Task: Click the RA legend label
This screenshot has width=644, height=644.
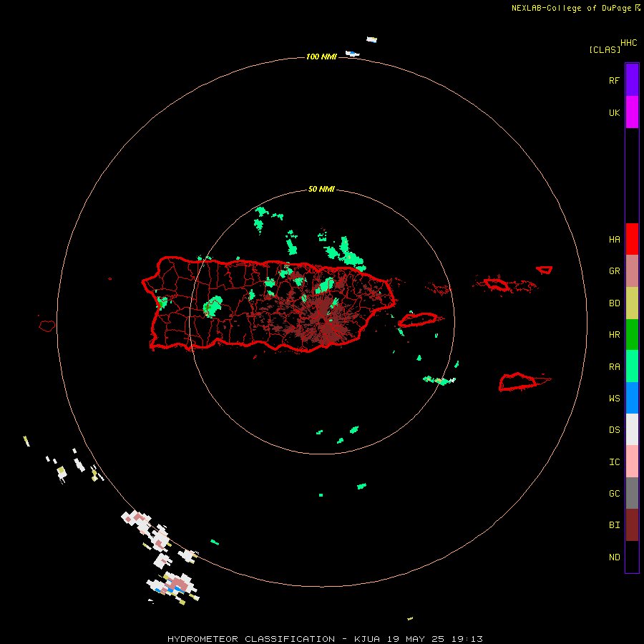Action: click(614, 367)
